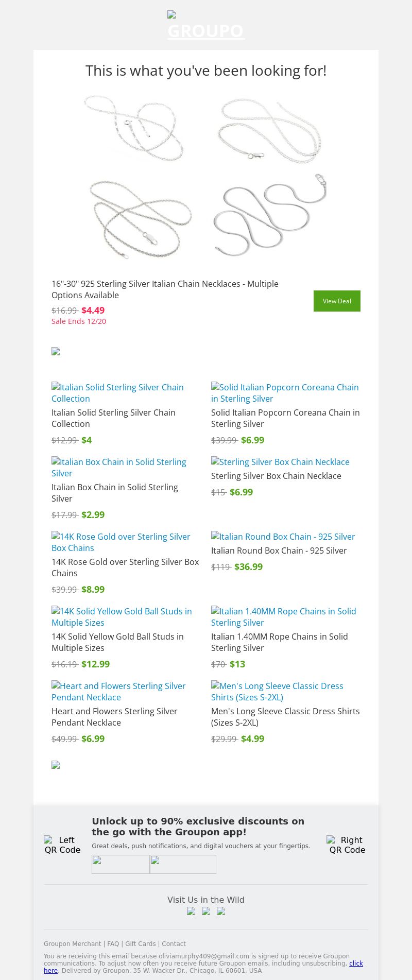Open Solid Italian Popcorn Coreana Chain link
412x980 pixels.
285,393
